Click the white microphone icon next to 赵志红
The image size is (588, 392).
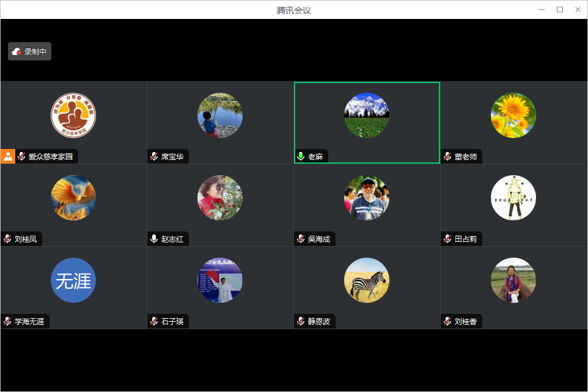(x=154, y=239)
